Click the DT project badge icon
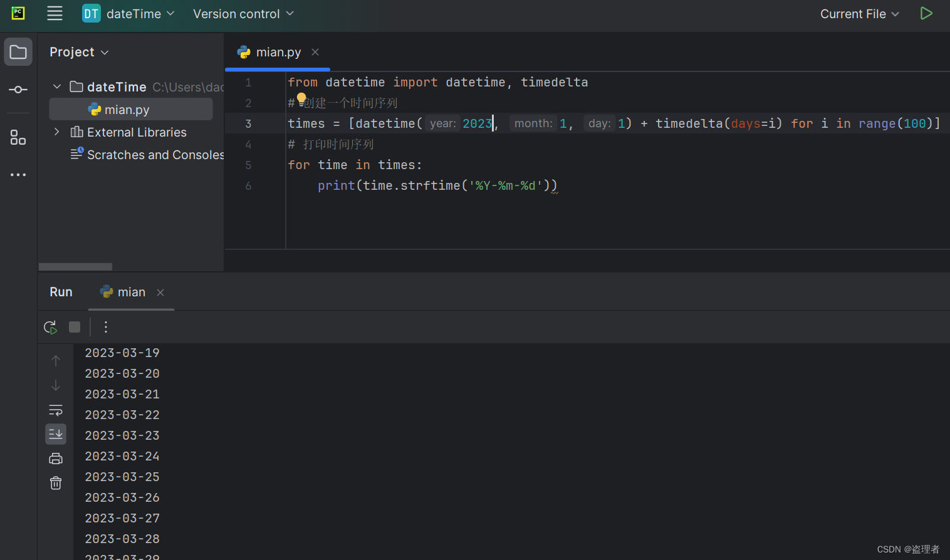The width and height of the screenshot is (950, 560). pyautogui.click(x=91, y=14)
